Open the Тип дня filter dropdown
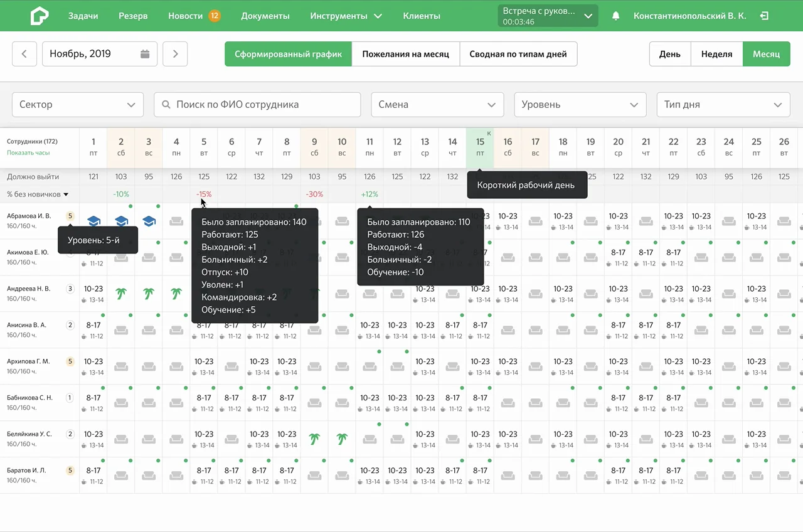The width and height of the screenshot is (803, 532). [x=723, y=105]
